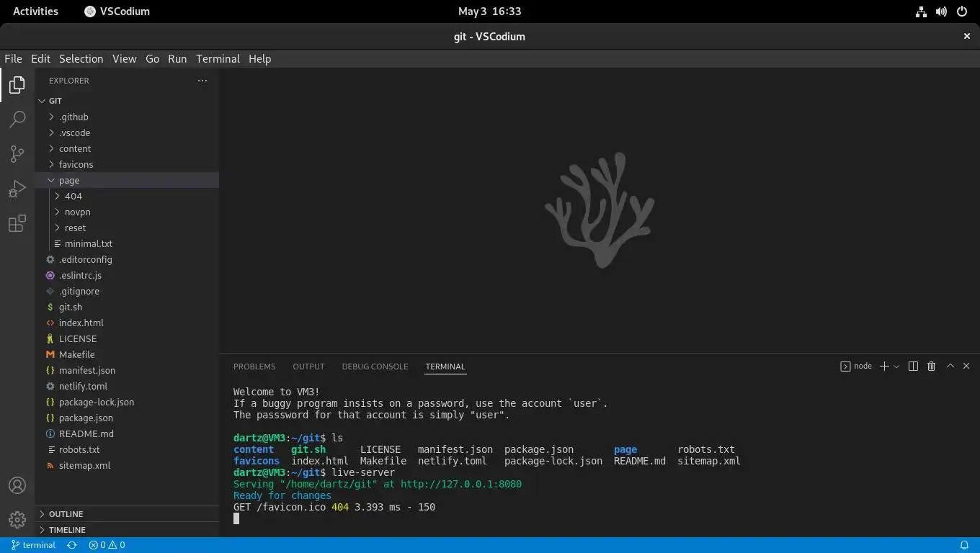Open the Accounts icon
The width and height of the screenshot is (980, 553).
17,485
